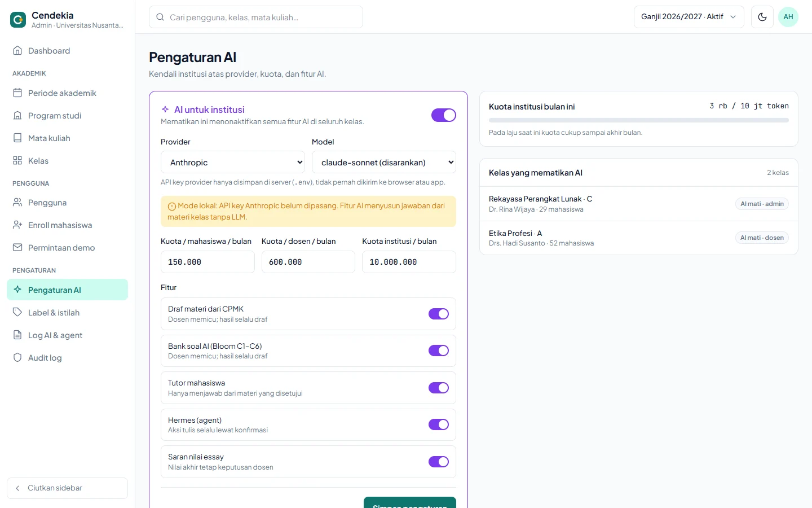Click the Cendekia logo icon
This screenshot has width=812, height=508.
pos(18,20)
